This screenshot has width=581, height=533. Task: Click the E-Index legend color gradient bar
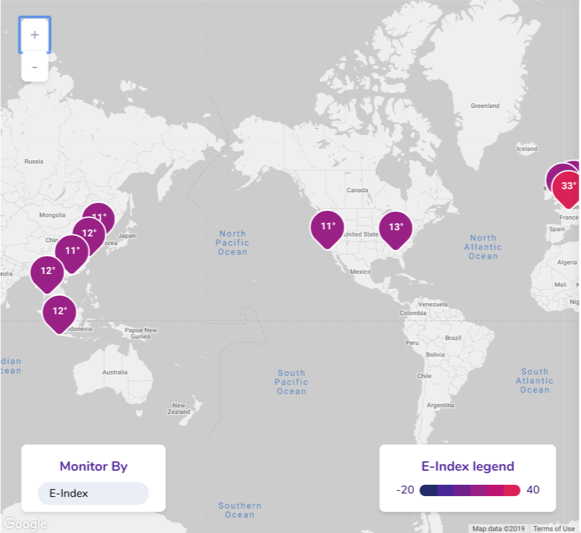click(470, 490)
